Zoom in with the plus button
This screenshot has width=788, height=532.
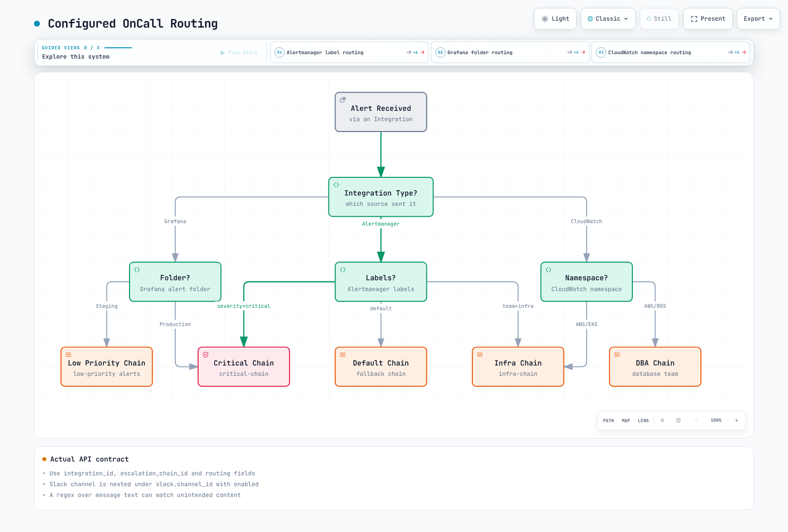[737, 421]
